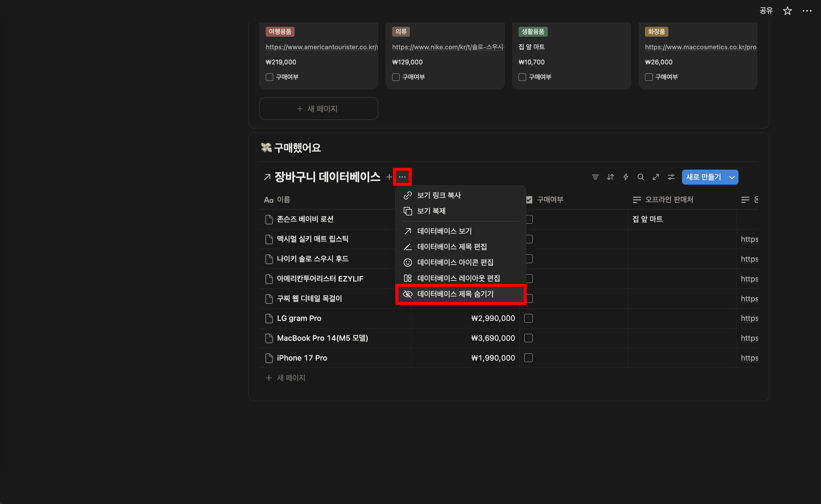
Task: Tick 구매여부 checkbox on 여행용품 card
Action: coord(269,77)
